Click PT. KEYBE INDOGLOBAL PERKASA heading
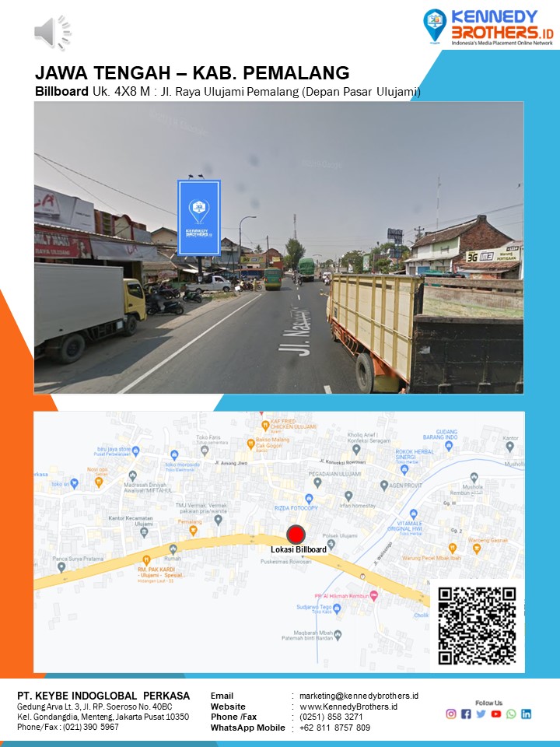Screen dimensions: 560x747 click(103, 696)
